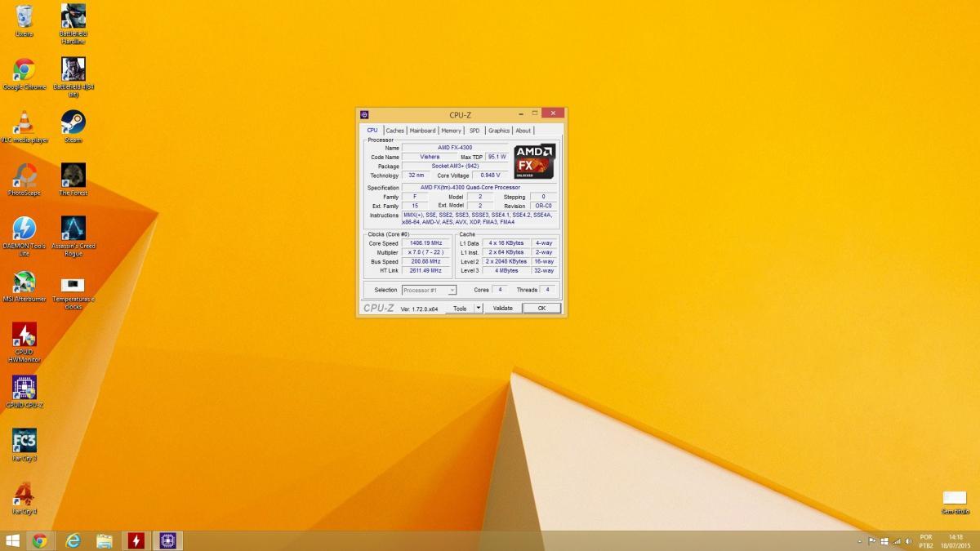Open the Action Center flag icon
The width and height of the screenshot is (980, 551).
click(x=872, y=540)
